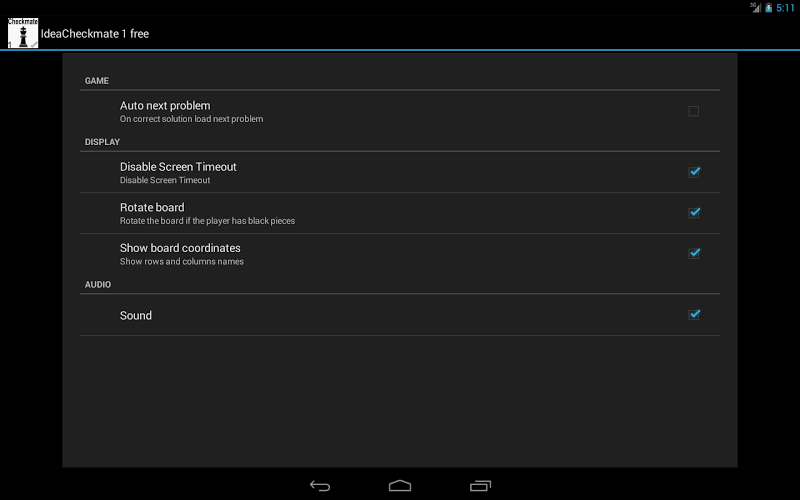The image size is (800, 500).
Task: Tap the 'On correct solution load next problem' description
Action: pos(191,119)
